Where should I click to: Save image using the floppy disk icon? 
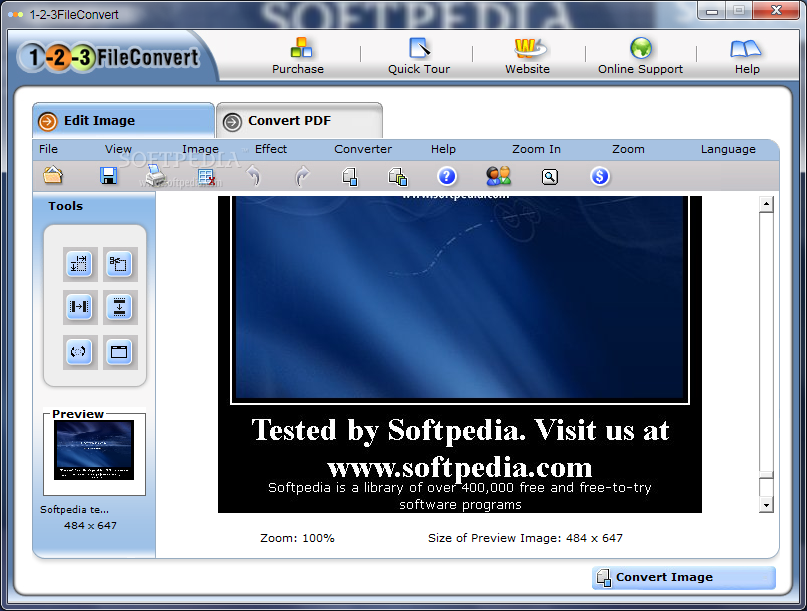tap(108, 176)
